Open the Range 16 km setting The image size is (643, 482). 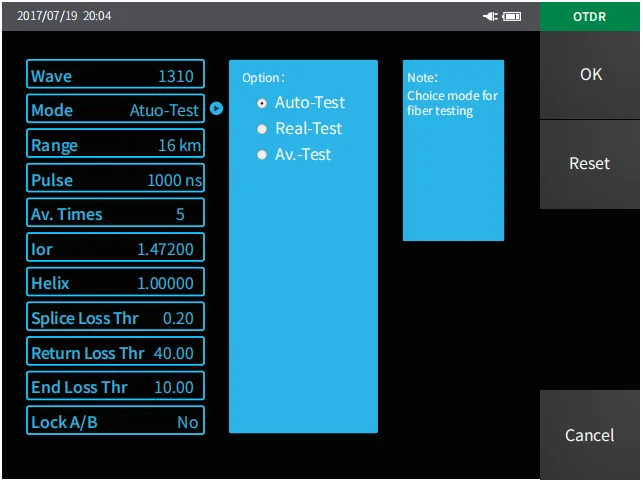tap(115, 143)
